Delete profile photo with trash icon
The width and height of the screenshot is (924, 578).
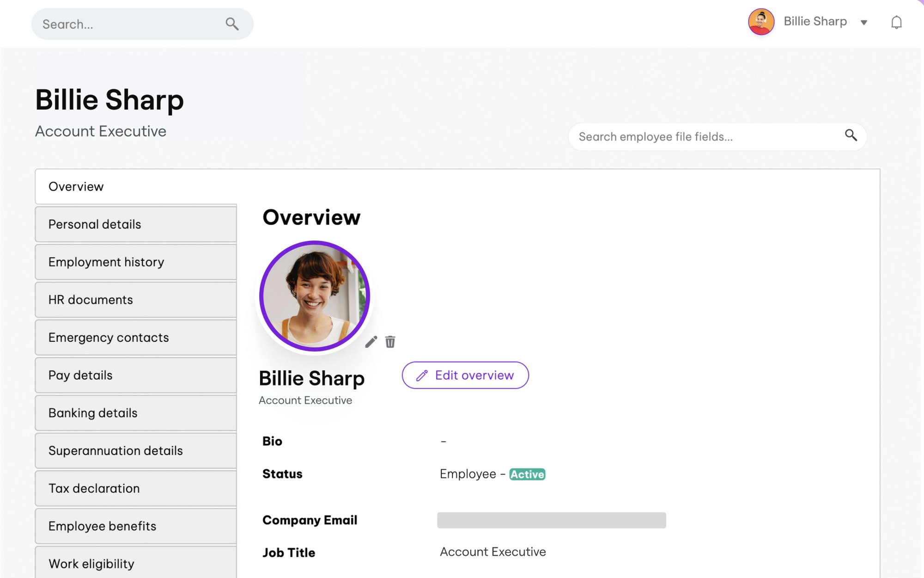[x=390, y=342]
